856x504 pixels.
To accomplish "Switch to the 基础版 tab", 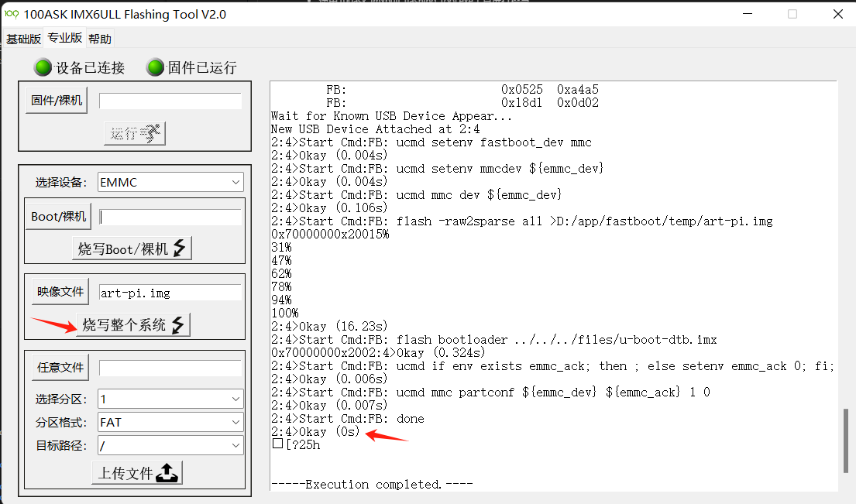I will (23, 39).
